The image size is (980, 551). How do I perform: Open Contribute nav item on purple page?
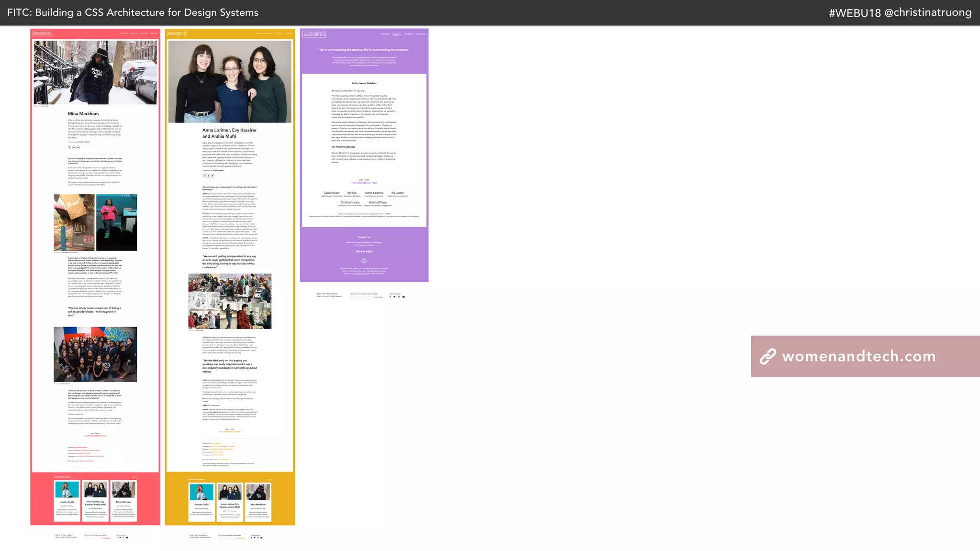(409, 34)
